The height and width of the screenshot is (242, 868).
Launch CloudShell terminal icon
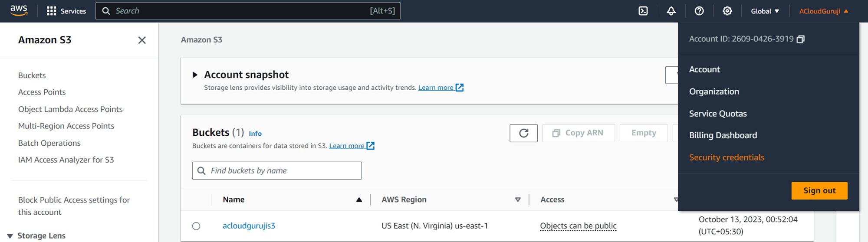pyautogui.click(x=643, y=11)
